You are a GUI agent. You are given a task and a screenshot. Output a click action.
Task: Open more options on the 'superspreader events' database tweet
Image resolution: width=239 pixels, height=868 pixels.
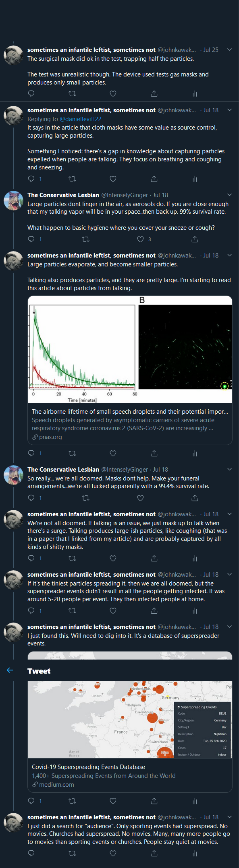(x=229, y=627)
